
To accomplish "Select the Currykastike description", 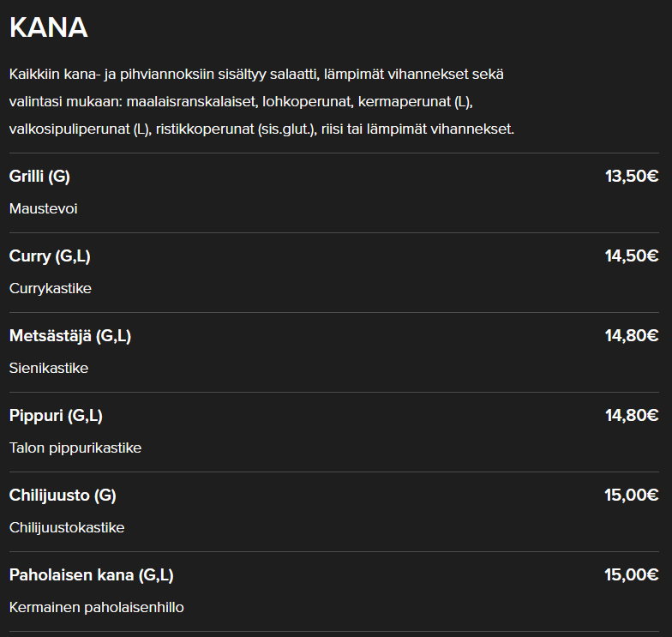I will 50,288.
